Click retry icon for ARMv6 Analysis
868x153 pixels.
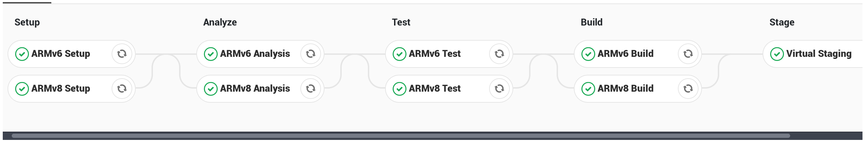click(x=311, y=54)
